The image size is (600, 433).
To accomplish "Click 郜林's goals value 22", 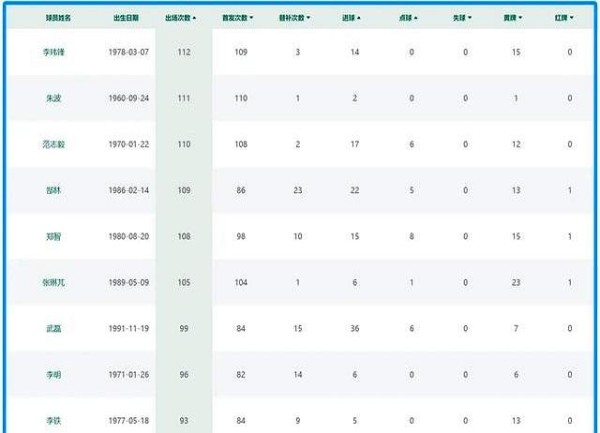I will coord(355,190).
